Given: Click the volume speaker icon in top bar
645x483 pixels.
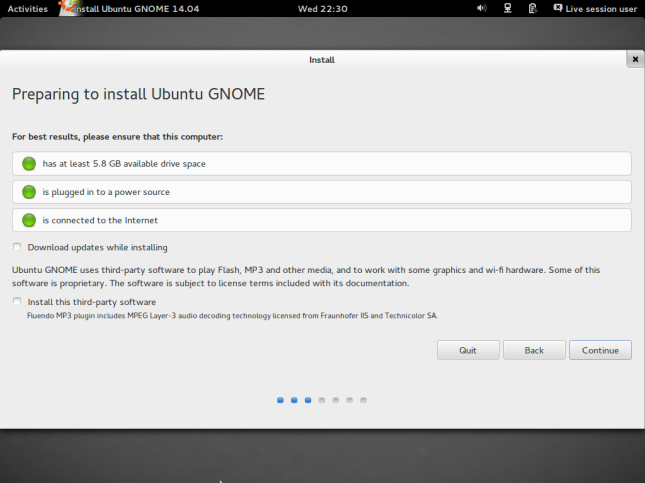Looking at the screenshot, I should [x=481, y=8].
